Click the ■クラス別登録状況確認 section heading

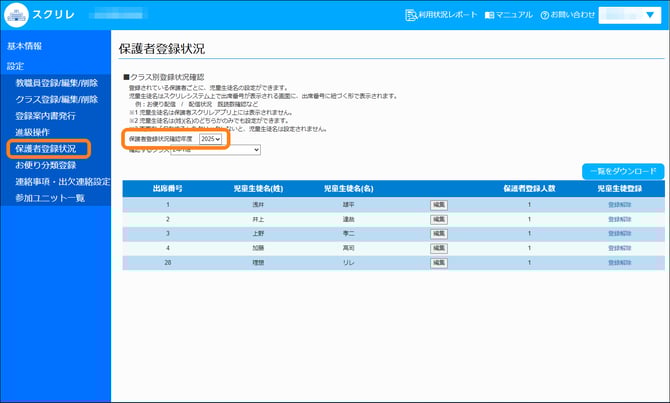coord(164,77)
